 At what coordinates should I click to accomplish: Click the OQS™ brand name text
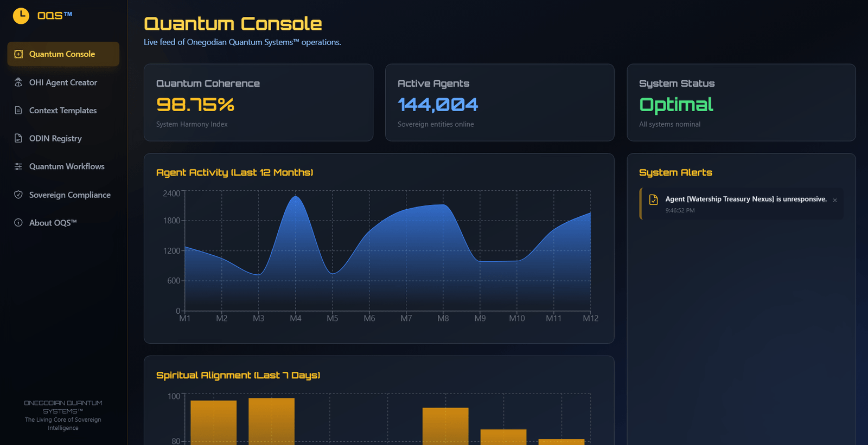(54, 16)
